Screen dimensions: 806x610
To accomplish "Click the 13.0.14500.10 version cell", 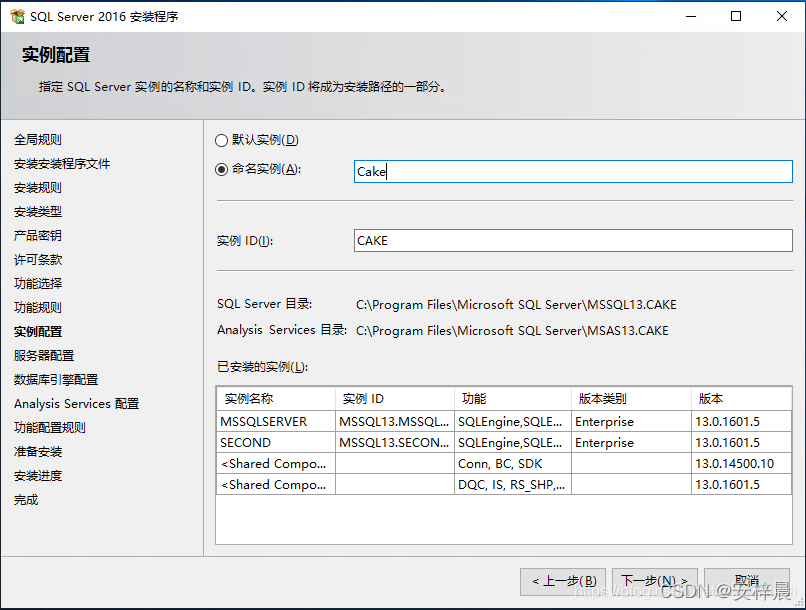I will tap(741, 464).
